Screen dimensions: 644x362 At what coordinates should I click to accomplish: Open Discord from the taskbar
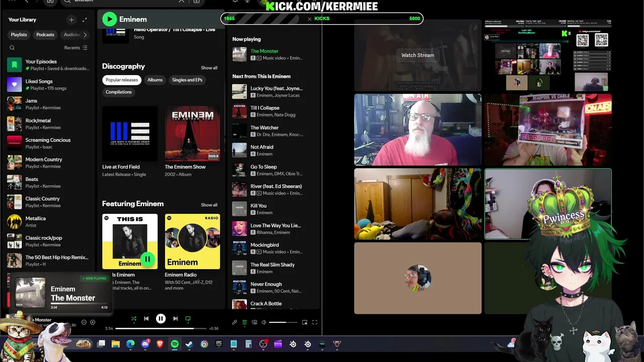click(x=145, y=344)
